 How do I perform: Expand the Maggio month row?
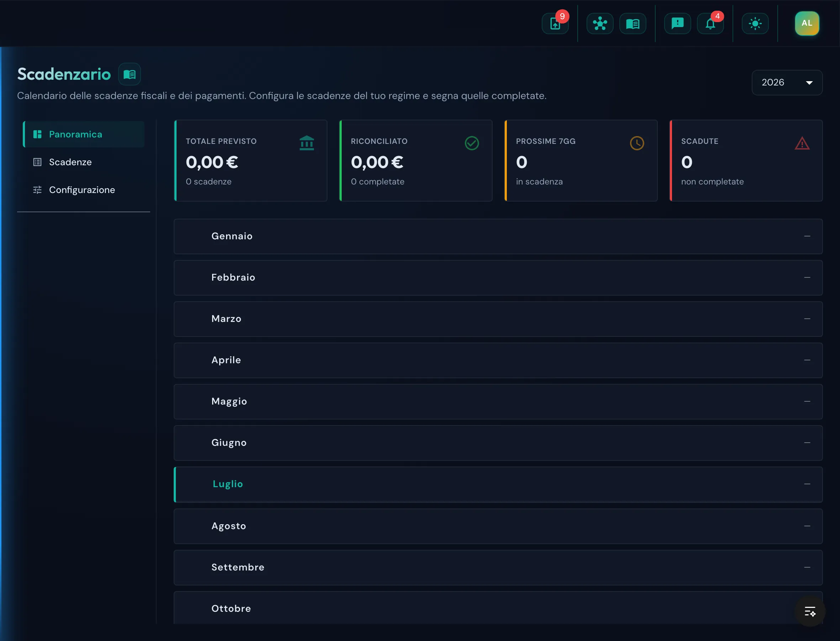(x=498, y=401)
